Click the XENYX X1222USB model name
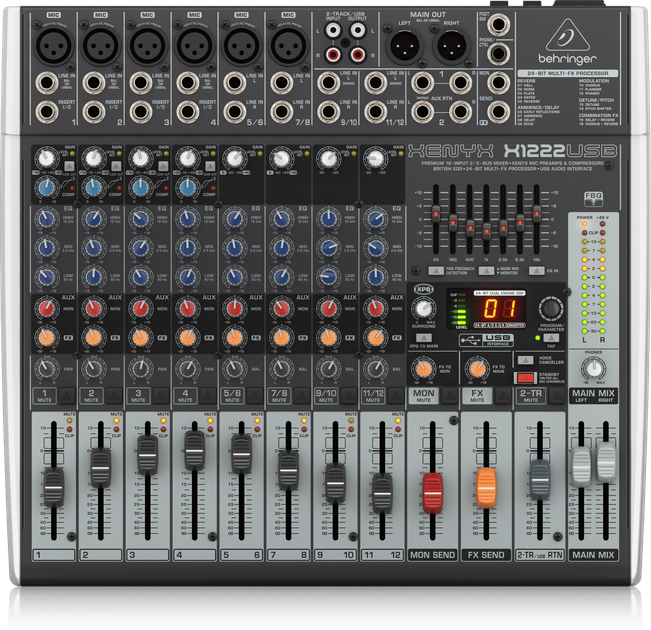 pyautogui.click(x=512, y=151)
